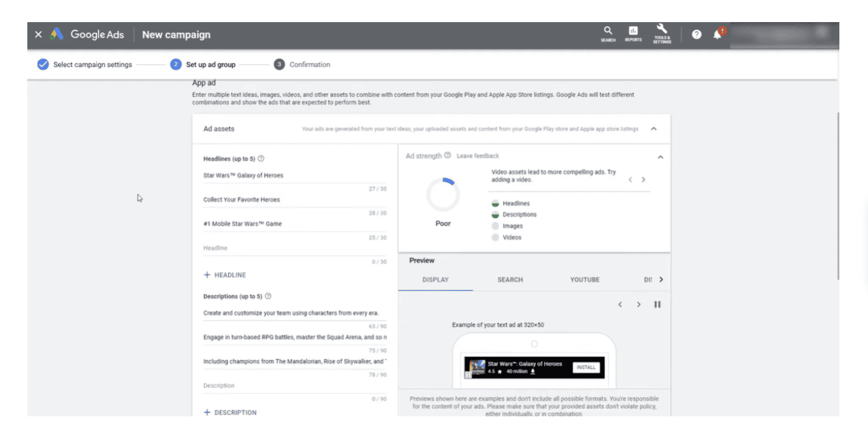Viewport: 868px width, 445px height.
Task: Edit the #1 Mobile Star Wars Game headline
Action: point(295,224)
